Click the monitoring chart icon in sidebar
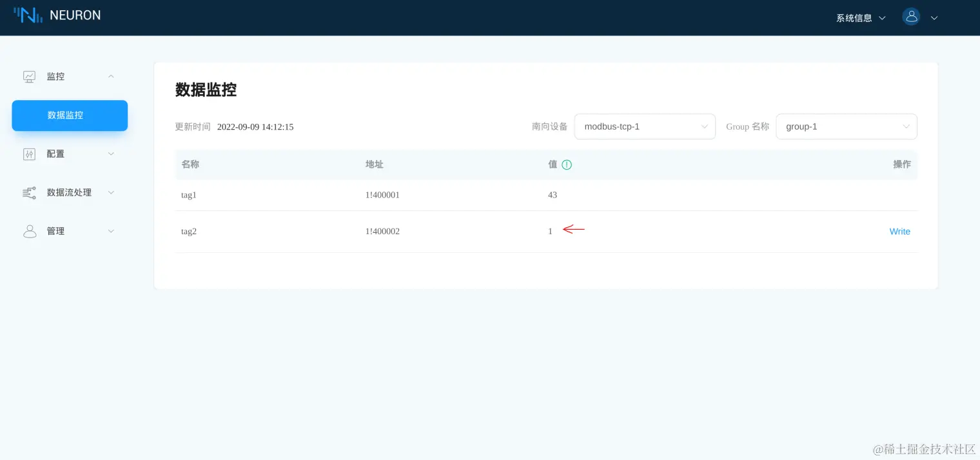 [30, 77]
